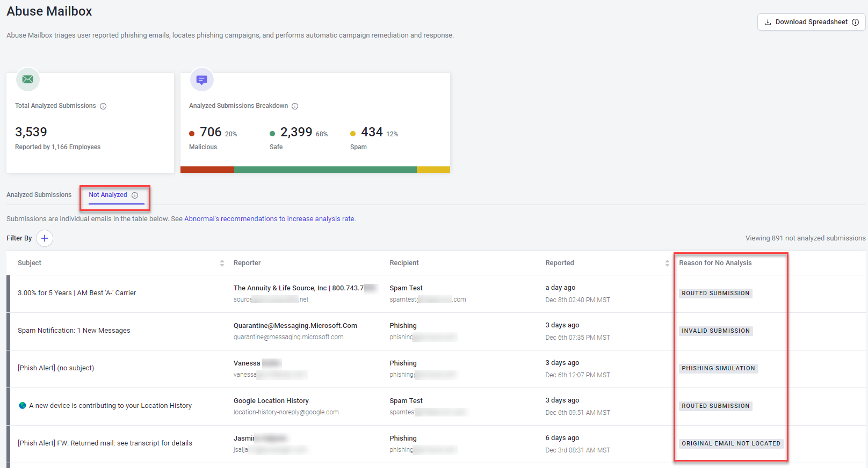Click the purple chat Breakdown icon
Screen dimensions: 868x468
(202, 79)
